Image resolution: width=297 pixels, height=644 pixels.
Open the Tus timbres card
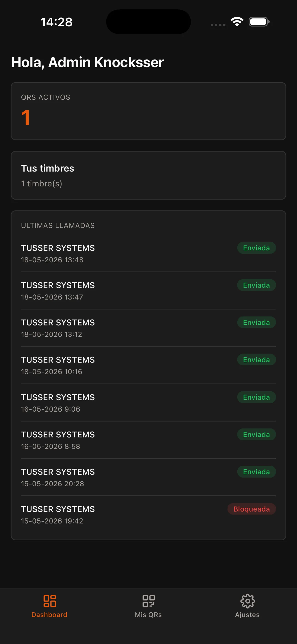tap(148, 175)
